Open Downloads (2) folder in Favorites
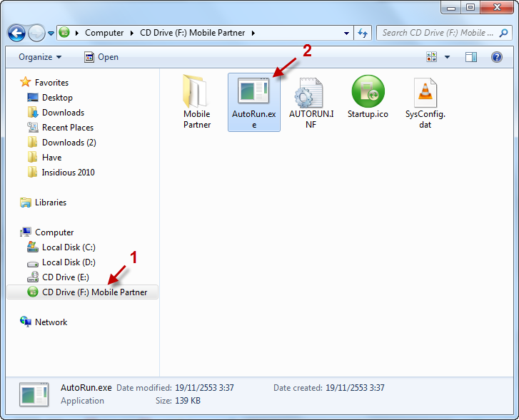The image size is (519, 420). [x=69, y=143]
